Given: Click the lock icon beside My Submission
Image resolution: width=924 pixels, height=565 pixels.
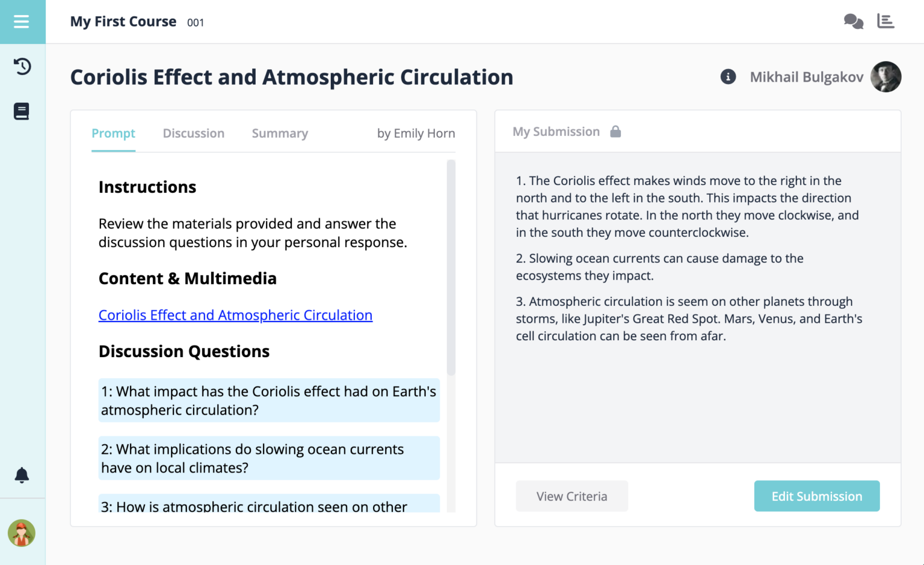Looking at the screenshot, I should click(615, 131).
